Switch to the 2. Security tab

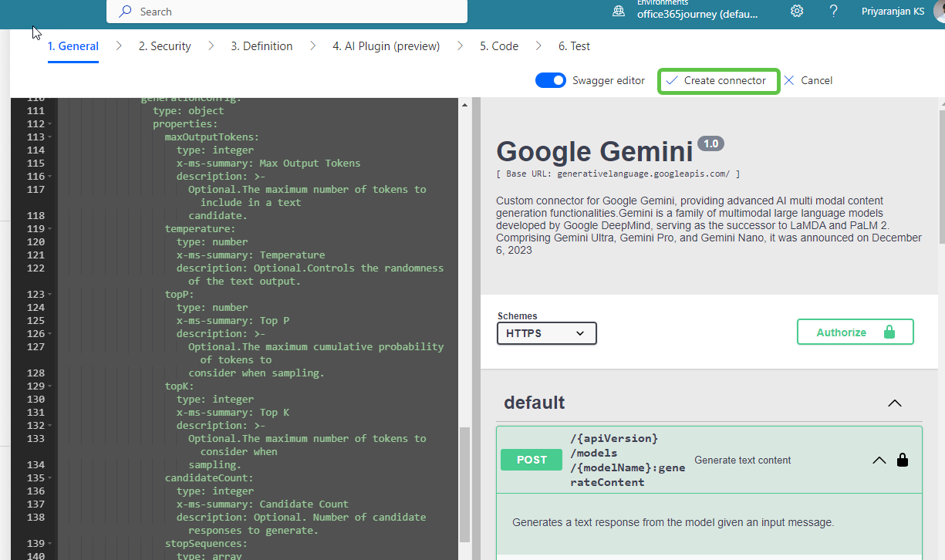(x=164, y=46)
